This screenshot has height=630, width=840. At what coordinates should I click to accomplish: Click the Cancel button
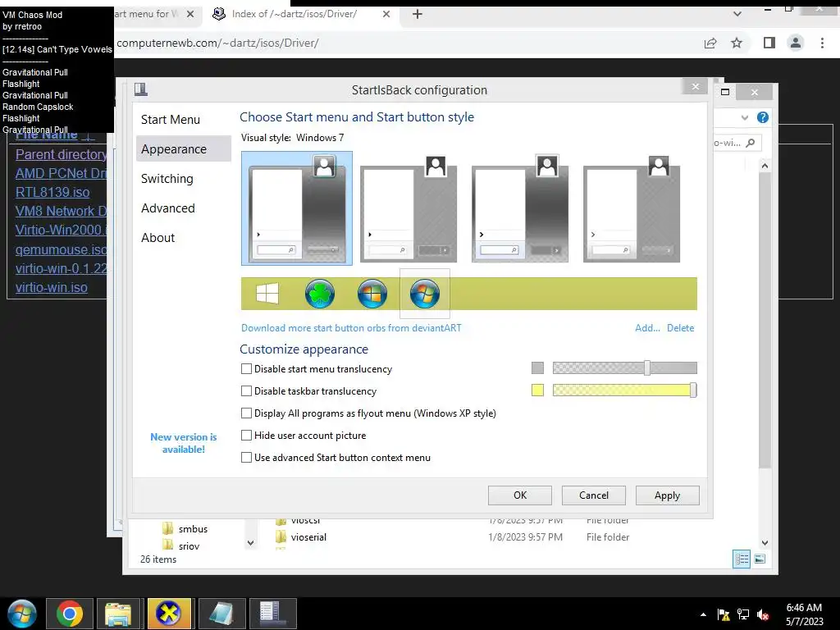coord(594,495)
